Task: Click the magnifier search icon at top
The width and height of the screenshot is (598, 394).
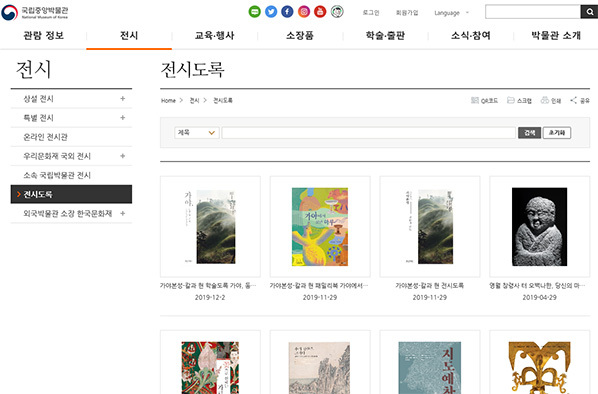Action: pyautogui.click(x=589, y=12)
